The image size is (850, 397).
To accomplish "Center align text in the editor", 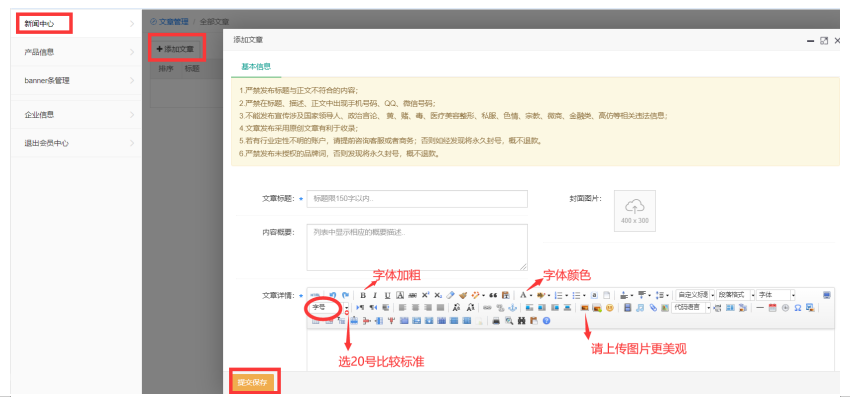I will tap(416, 308).
